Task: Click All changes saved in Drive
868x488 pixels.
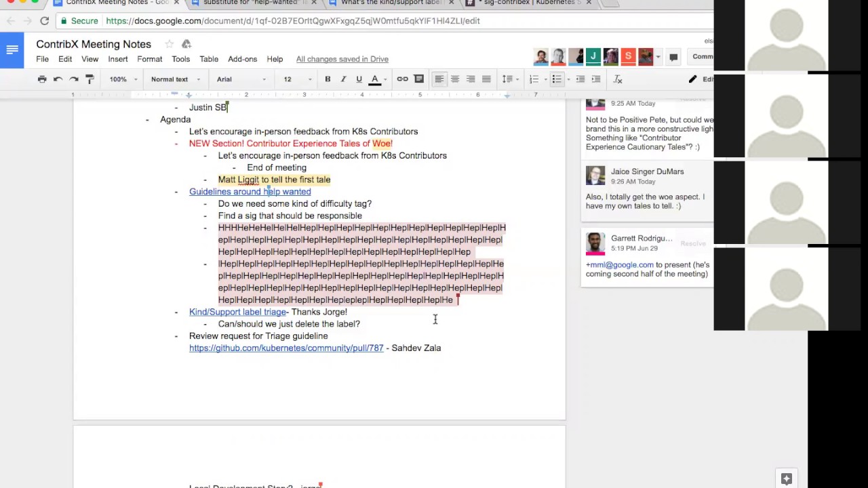Action: (x=342, y=59)
